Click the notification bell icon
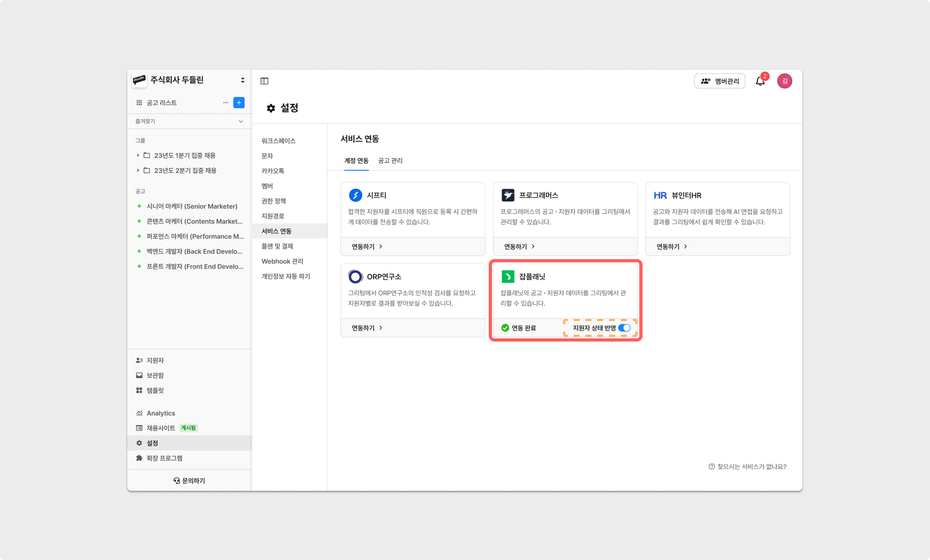The height and width of the screenshot is (560, 930). click(760, 81)
